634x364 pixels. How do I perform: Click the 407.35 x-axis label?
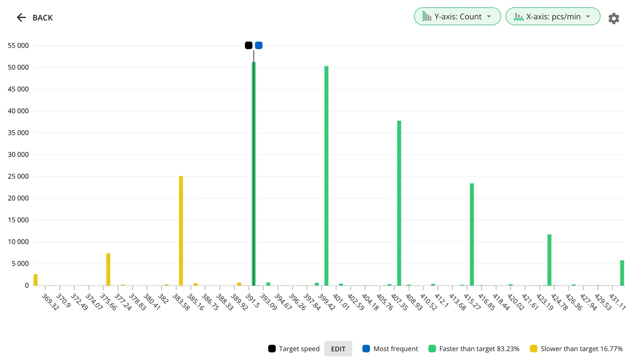pos(399,302)
